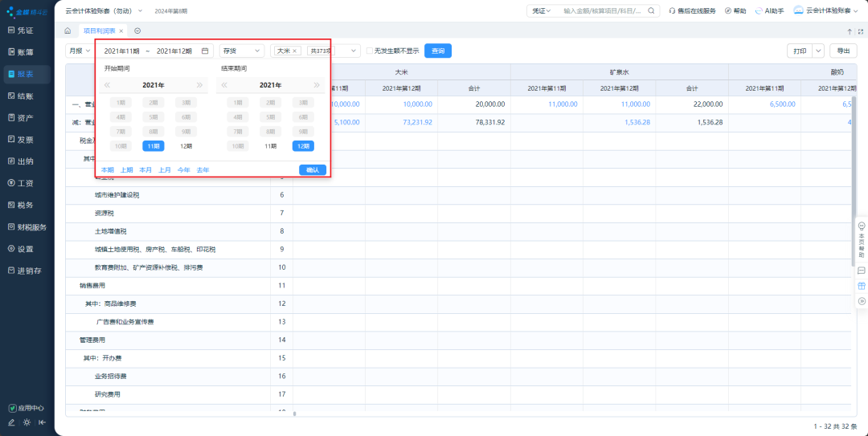Screen dimensions: 868x436
Task: Open the 存货 category dropdown
Action: tap(242, 51)
